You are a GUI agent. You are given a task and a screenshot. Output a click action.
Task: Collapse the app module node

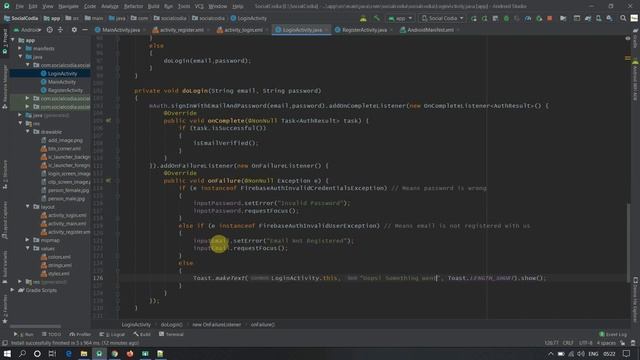pos(13,40)
